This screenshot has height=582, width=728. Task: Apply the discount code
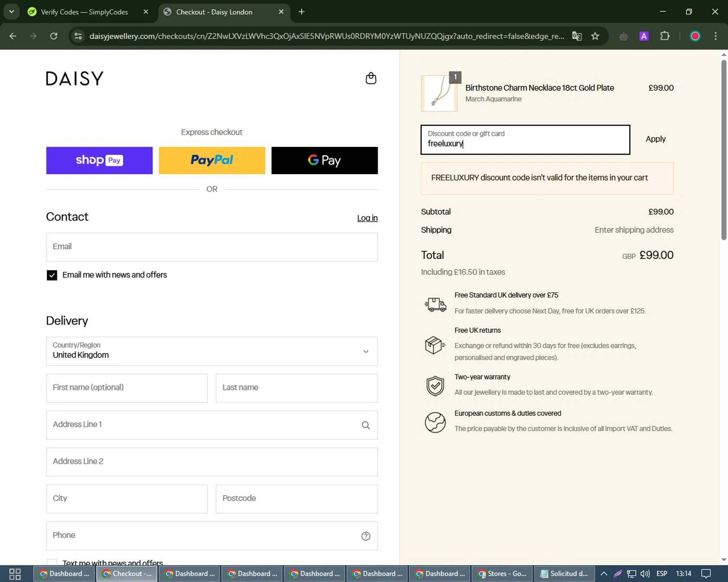coord(655,139)
